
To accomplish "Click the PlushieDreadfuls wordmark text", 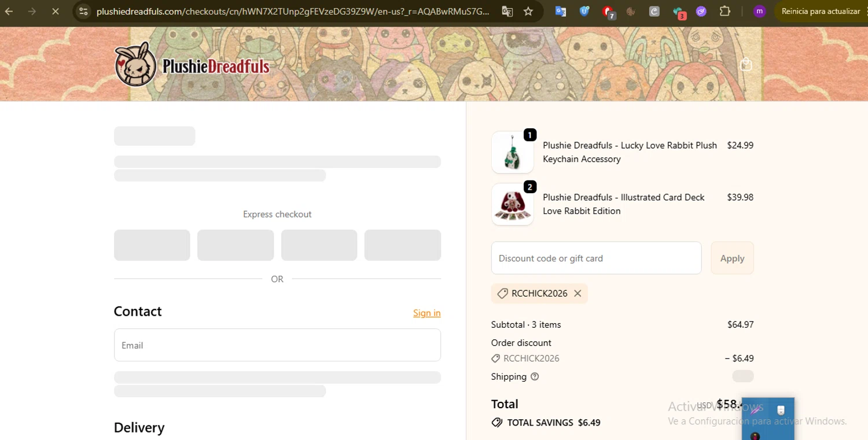I will pyautogui.click(x=216, y=66).
